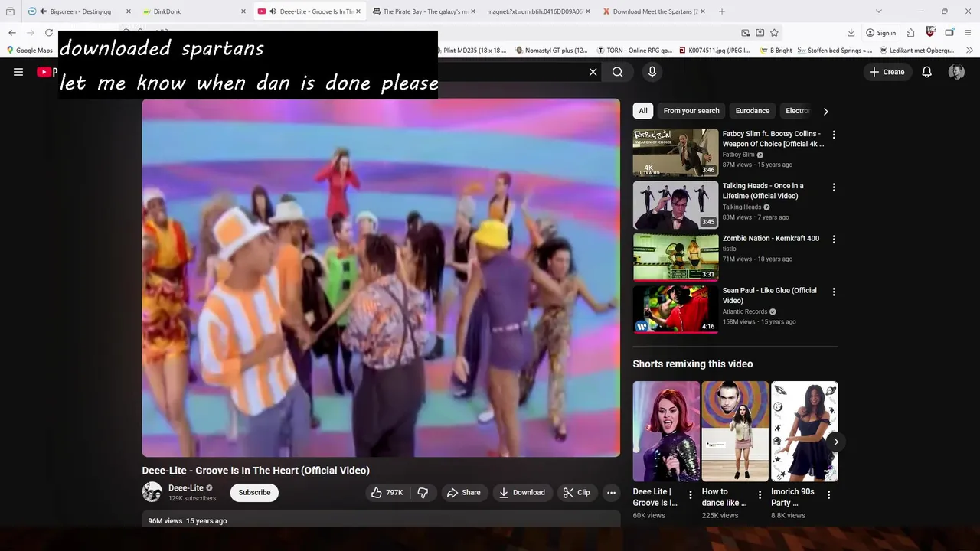Viewport: 980px width, 551px height.
Task: Close the Deee-Lite YouTube tab
Action: click(x=358, y=11)
